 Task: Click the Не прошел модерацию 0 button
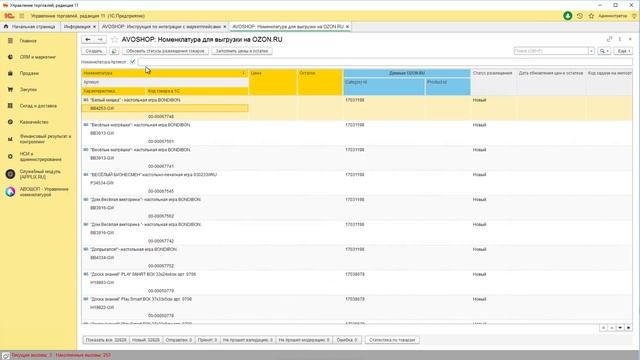click(x=304, y=340)
